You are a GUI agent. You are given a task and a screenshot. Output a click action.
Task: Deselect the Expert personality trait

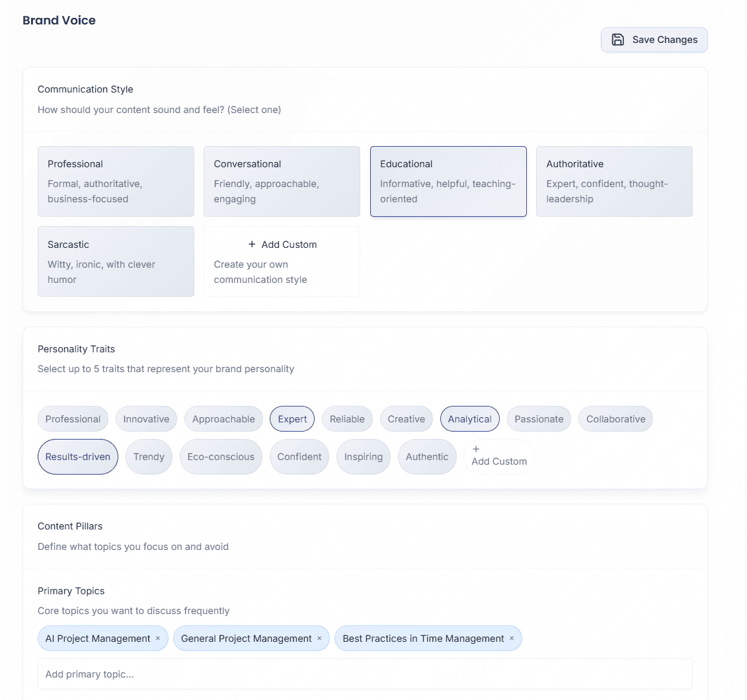(x=292, y=418)
